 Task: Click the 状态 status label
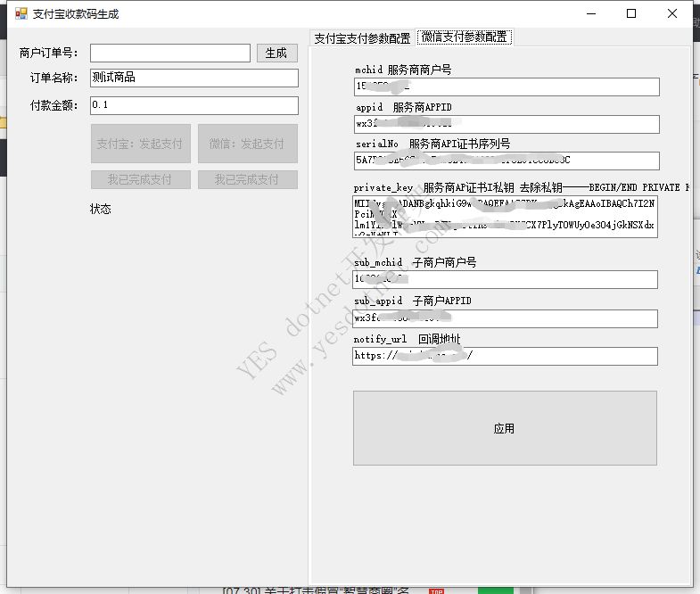click(101, 209)
